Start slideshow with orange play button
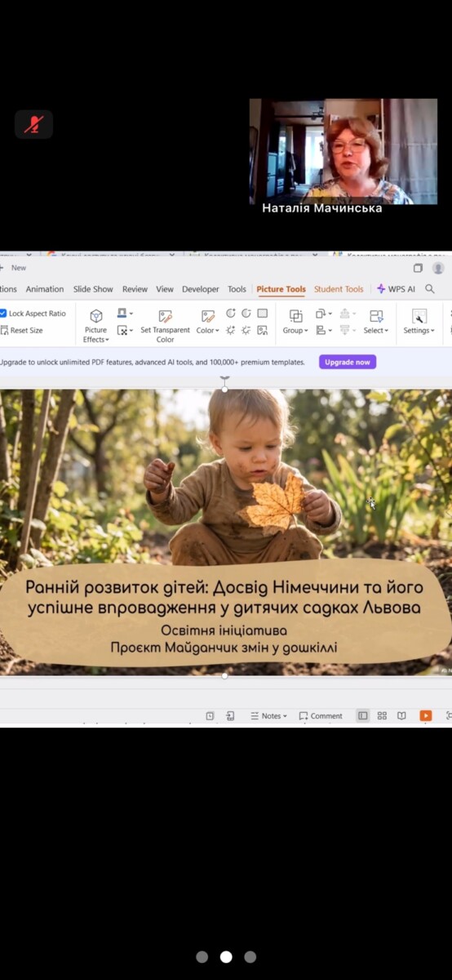Screen dimensions: 452x980 pyautogui.click(x=425, y=715)
